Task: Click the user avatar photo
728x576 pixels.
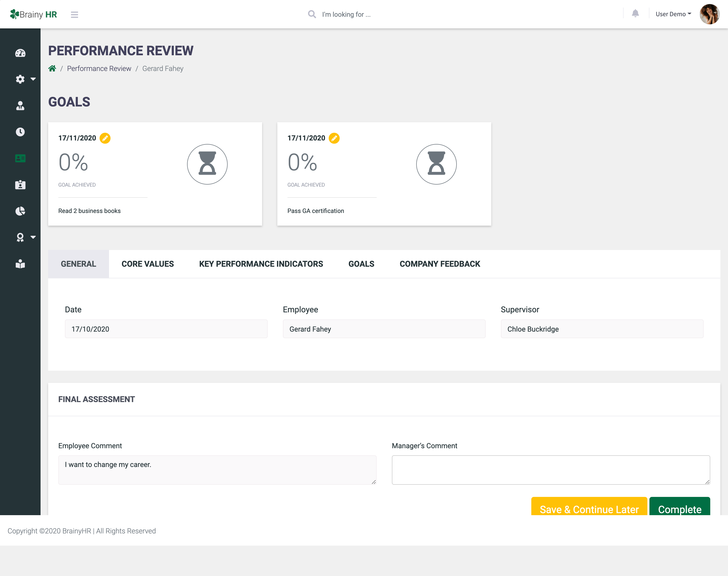Action: [x=709, y=14]
